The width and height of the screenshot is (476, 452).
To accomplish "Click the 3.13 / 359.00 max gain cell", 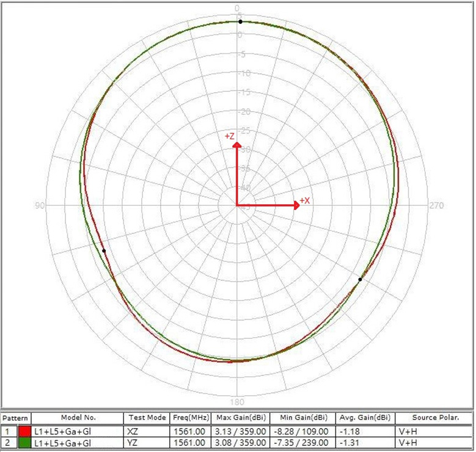I will tap(240, 431).
